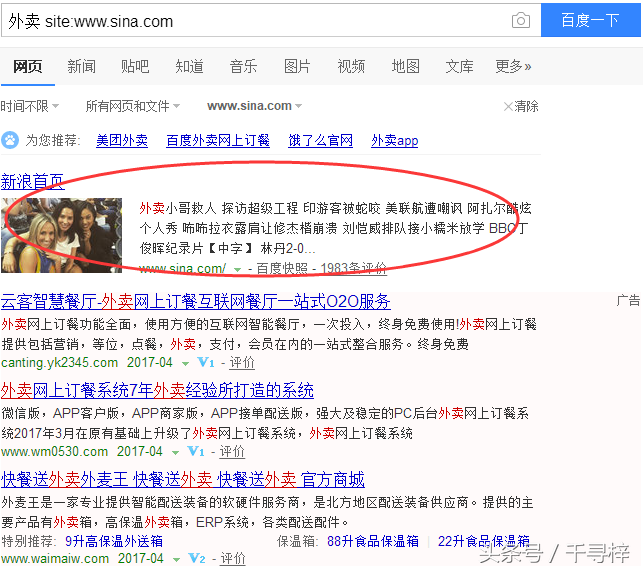Viewport: 643px width, 572px height.
Task: Expand the arrow beside canting.yk2345.com
Action: click(x=185, y=364)
